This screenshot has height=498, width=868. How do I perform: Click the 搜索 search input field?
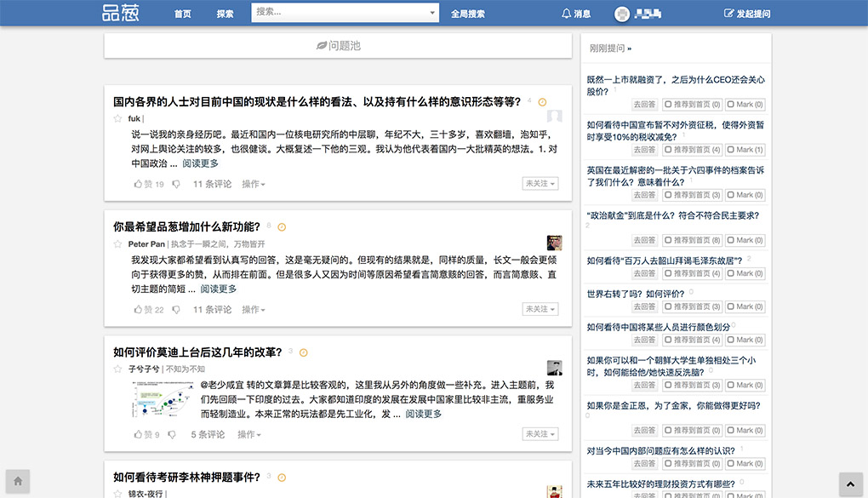click(339, 13)
